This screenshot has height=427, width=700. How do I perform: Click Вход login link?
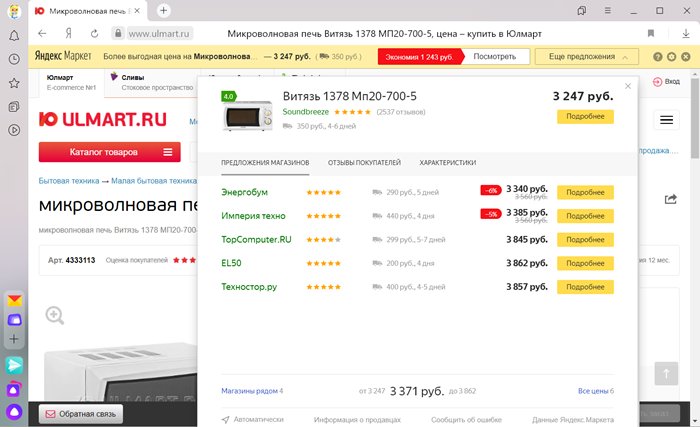click(x=667, y=82)
